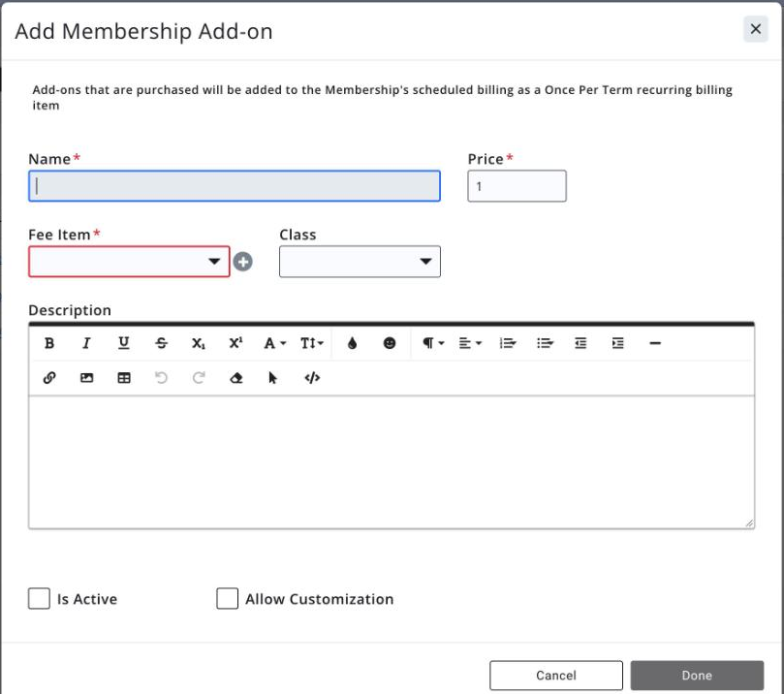Insert an unordered bullet list
This screenshot has width=784, height=694.
click(545, 343)
